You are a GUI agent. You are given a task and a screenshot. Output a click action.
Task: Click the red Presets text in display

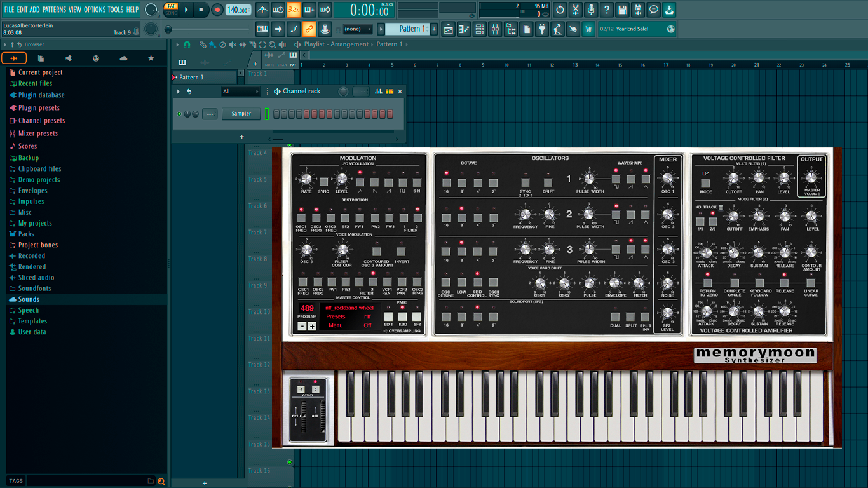(x=336, y=316)
